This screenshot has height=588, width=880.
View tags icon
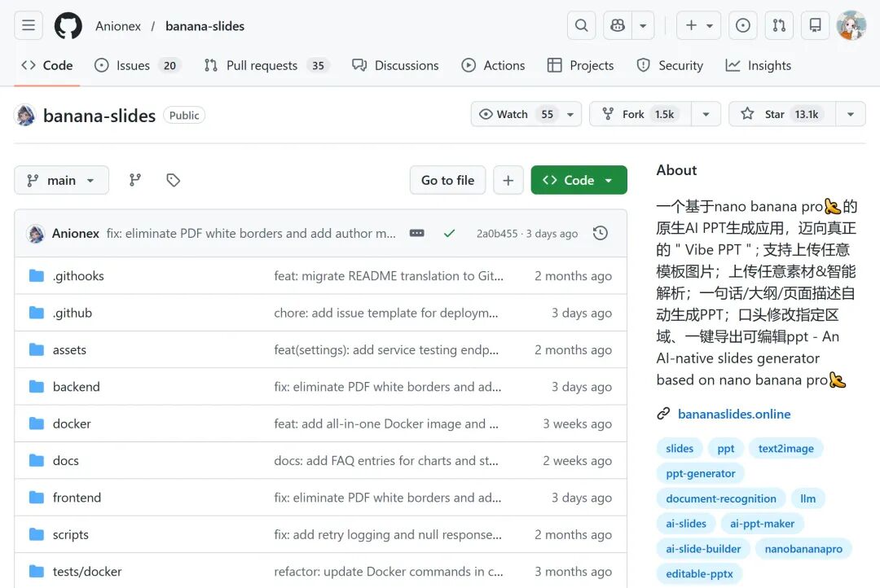tap(173, 180)
